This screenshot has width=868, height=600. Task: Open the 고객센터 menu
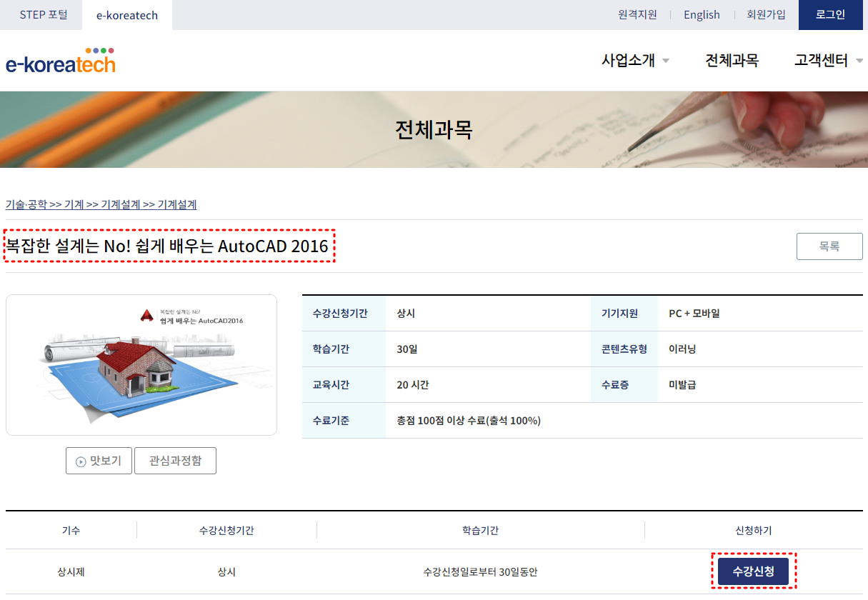click(821, 61)
